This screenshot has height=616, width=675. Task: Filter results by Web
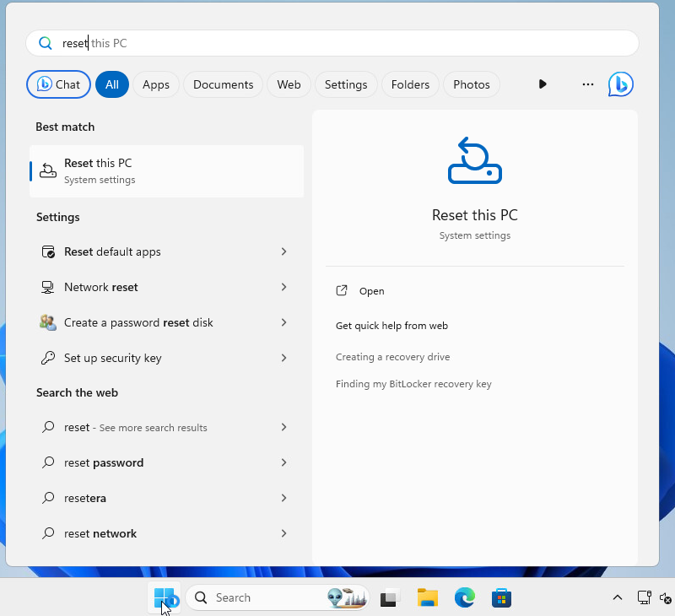click(289, 84)
